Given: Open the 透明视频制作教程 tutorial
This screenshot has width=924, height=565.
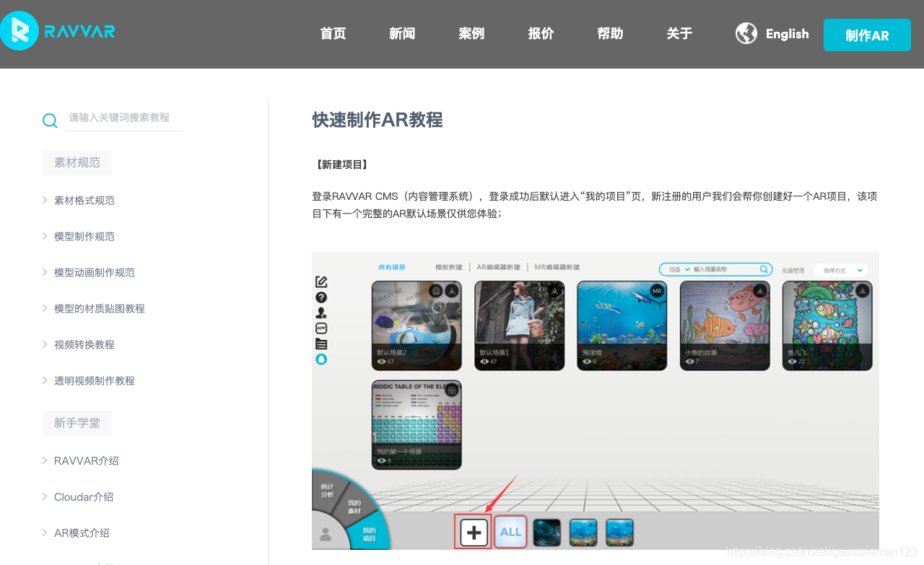Looking at the screenshot, I should (x=95, y=380).
